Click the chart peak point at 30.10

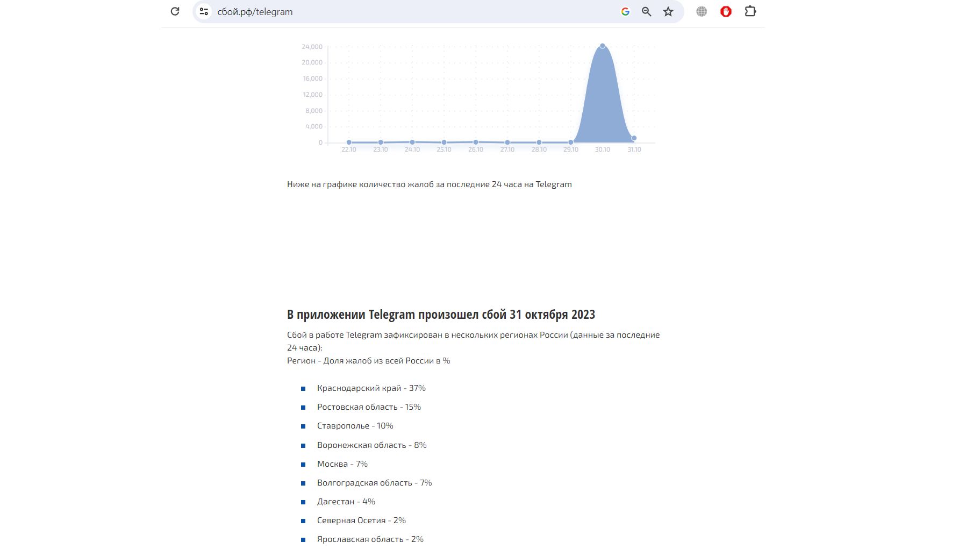point(603,46)
